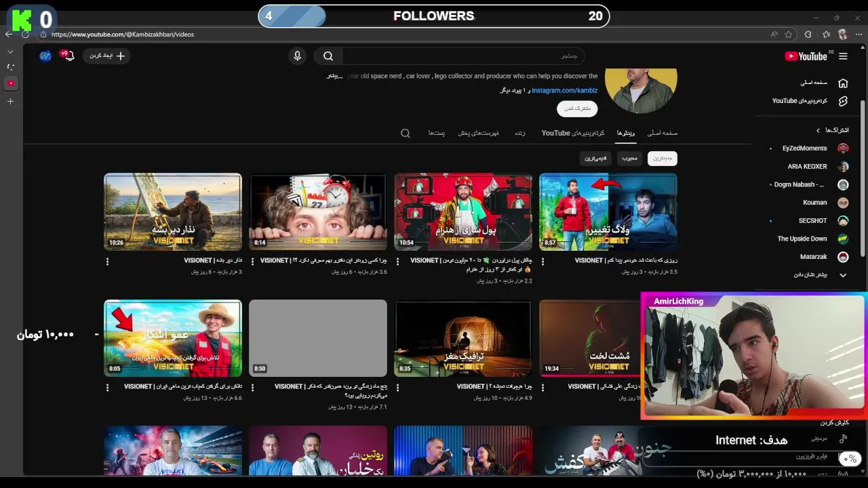
Task: Expand 'بیشتر نشان دادن' to show more subscriptions
Action: (x=821, y=275)
